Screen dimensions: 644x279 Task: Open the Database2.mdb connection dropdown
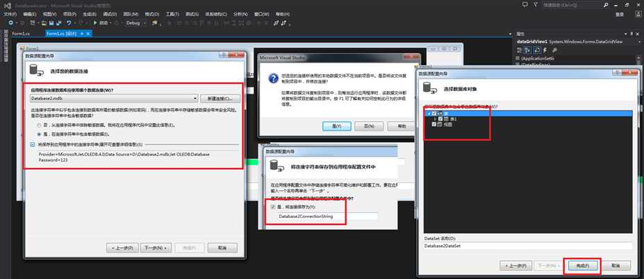coord(195,99)
